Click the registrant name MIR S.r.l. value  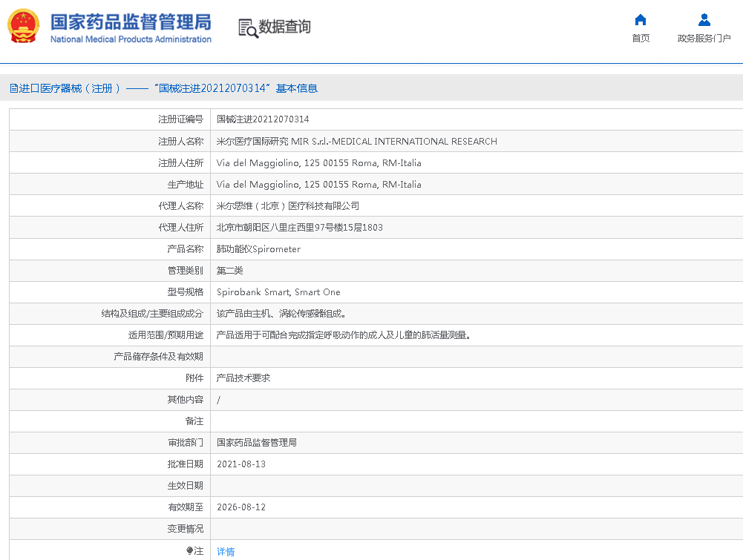[x=356, y=141]
